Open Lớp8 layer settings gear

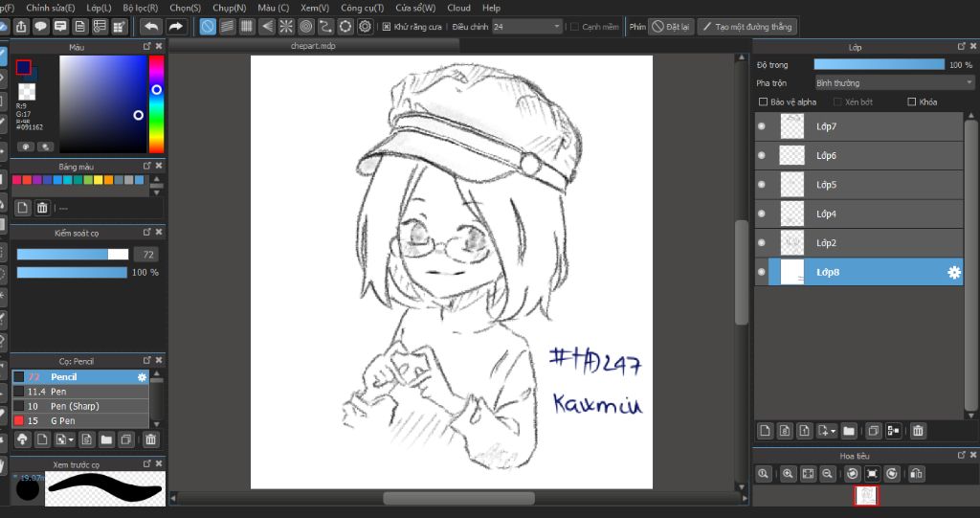(x=954, y=272)
